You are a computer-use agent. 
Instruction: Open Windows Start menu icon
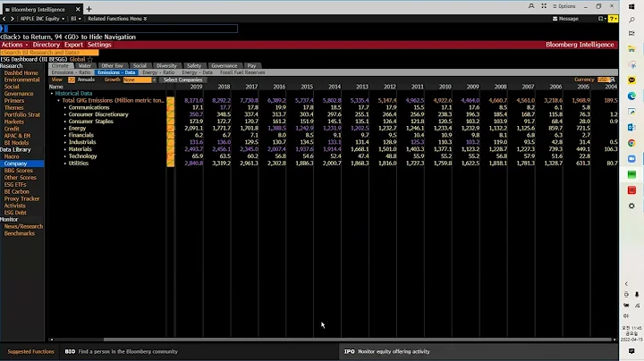point(631,6)
